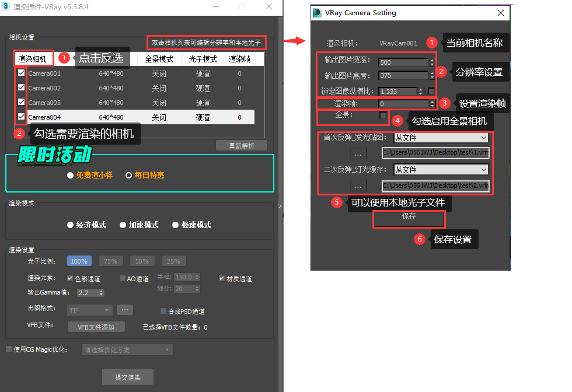Viewport: 572px width, 392px height.
Task: Enable the 全景 panorama checkbox
Action: tap(383, 116)
